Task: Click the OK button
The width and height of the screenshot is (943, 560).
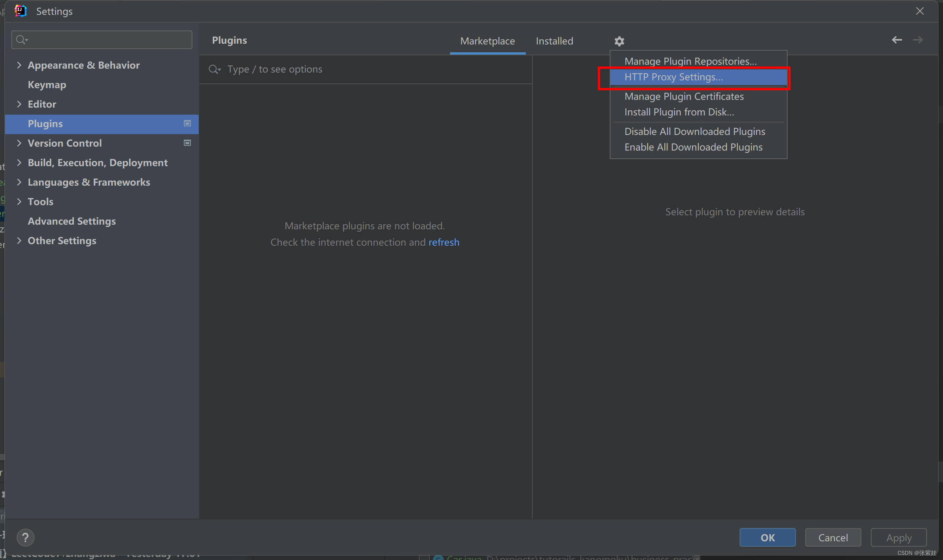Action: pyautogui.click(x=767, y=538)
